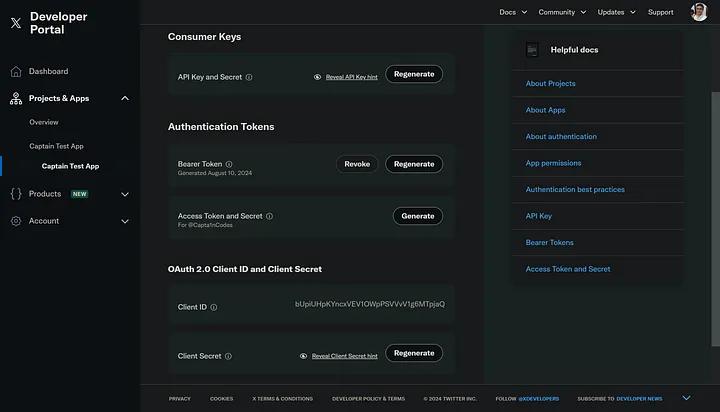
Task: Click the Generated August 10, 2024 text
Action: tap(214, 173)
